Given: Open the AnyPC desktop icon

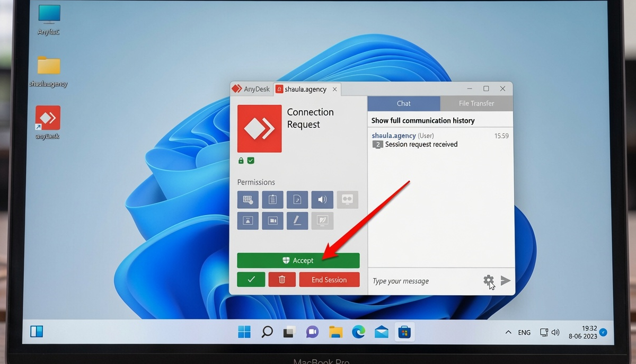Looking at the screenshot, I should tap(49, 20).
